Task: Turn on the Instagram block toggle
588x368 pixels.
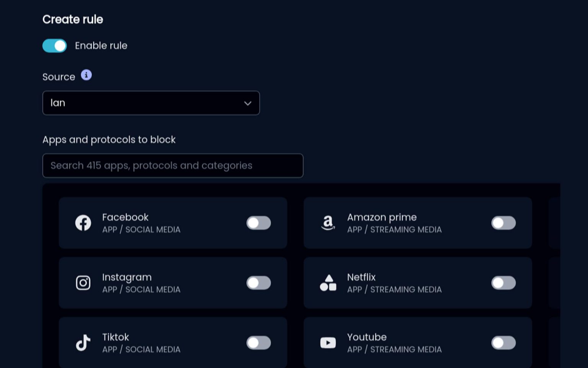Action: (x=259, y=283)
